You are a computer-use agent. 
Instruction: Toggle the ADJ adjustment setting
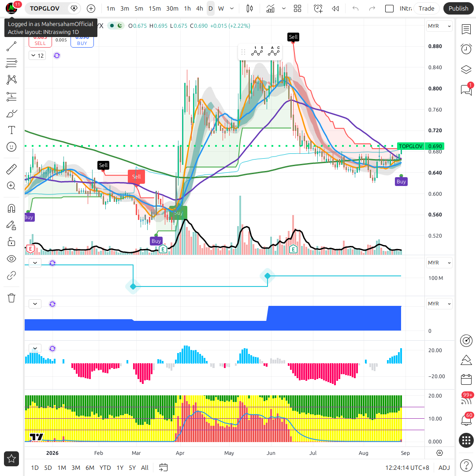444,468
